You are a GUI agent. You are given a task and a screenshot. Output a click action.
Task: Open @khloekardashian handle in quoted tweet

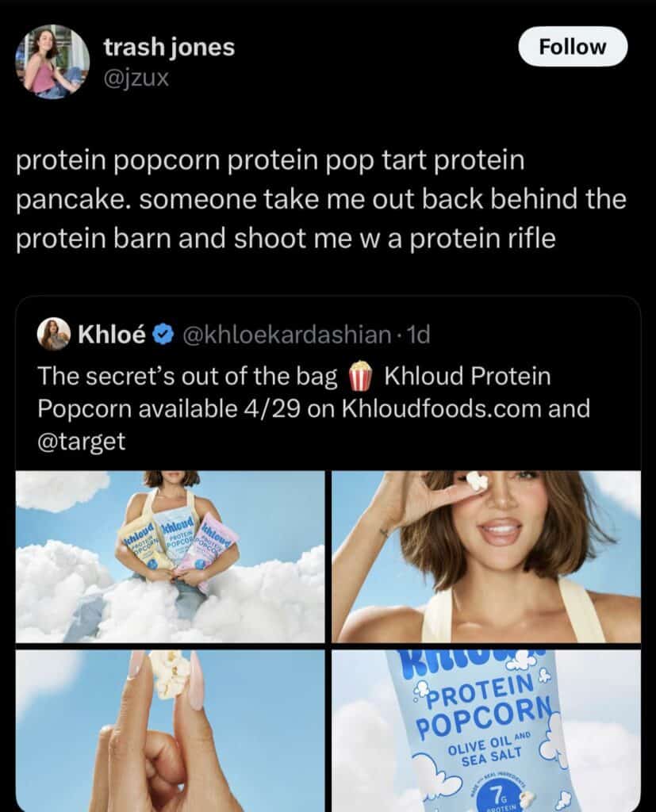pyautogui.click(x=285, y=335)
